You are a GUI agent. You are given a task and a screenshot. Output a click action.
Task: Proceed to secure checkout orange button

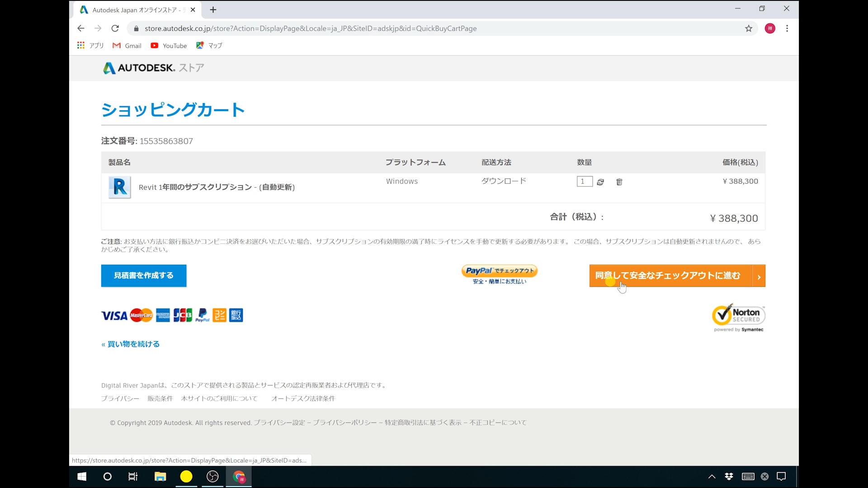677,276
